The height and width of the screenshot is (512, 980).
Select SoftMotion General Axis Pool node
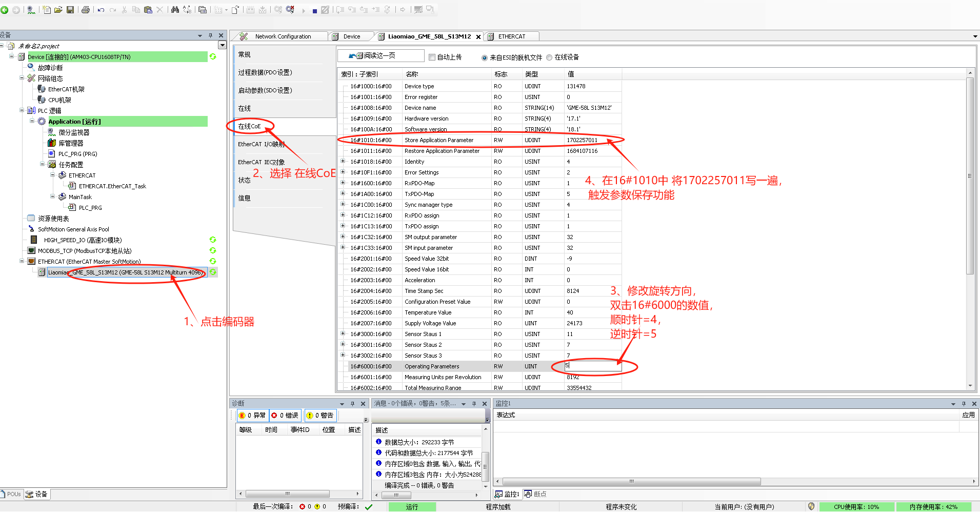point(73,229)
